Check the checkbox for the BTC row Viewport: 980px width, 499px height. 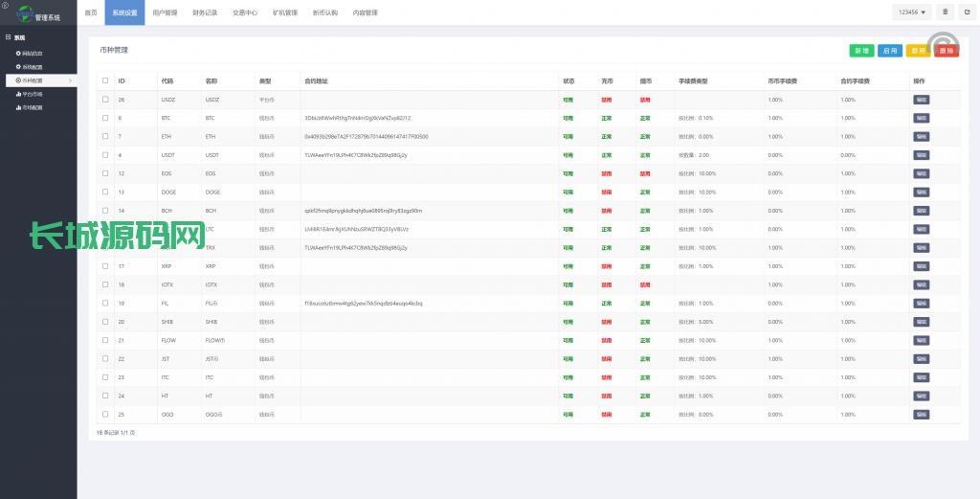coord(105,118)
